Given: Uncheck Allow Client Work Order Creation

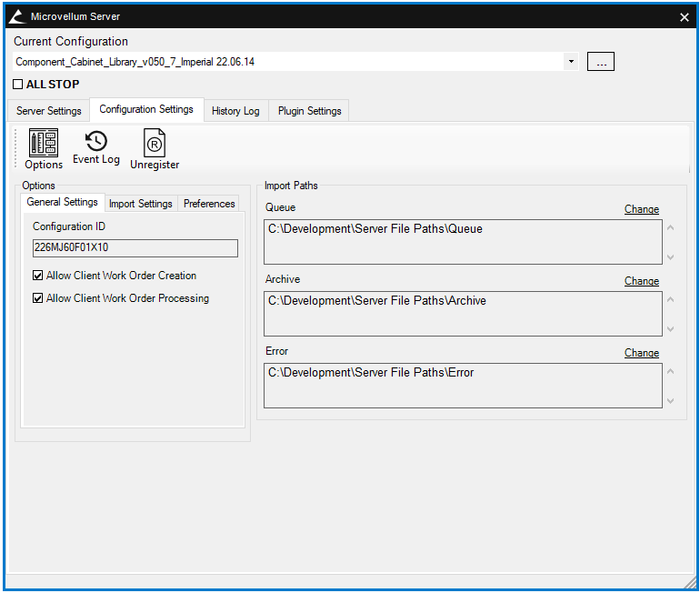Looking at the screenshot, I should click(x=38, y=276).
